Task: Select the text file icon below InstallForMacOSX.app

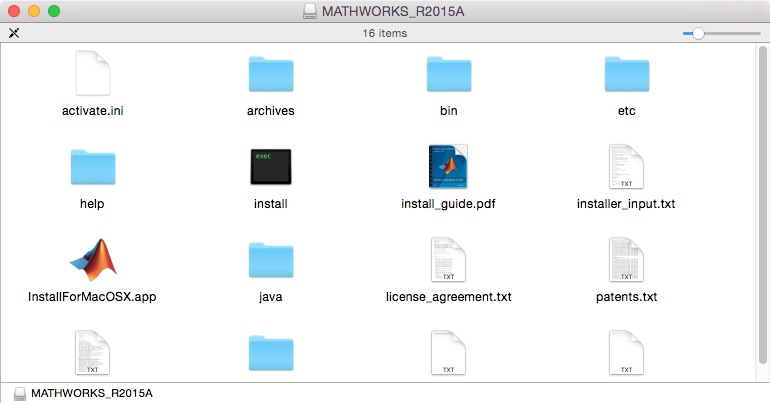Action: [x=93, y=352]
